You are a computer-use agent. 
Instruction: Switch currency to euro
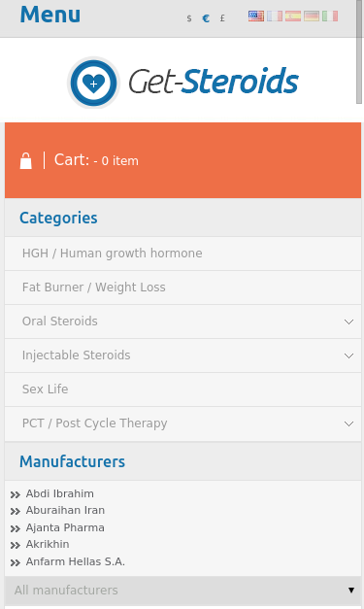tap(206, 18)
